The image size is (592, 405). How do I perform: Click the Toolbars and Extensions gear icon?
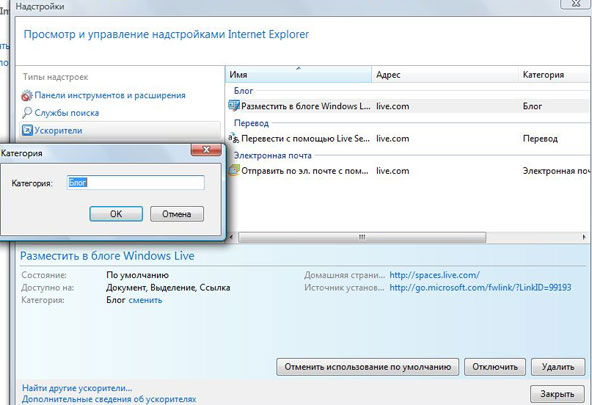click(27, 95)
